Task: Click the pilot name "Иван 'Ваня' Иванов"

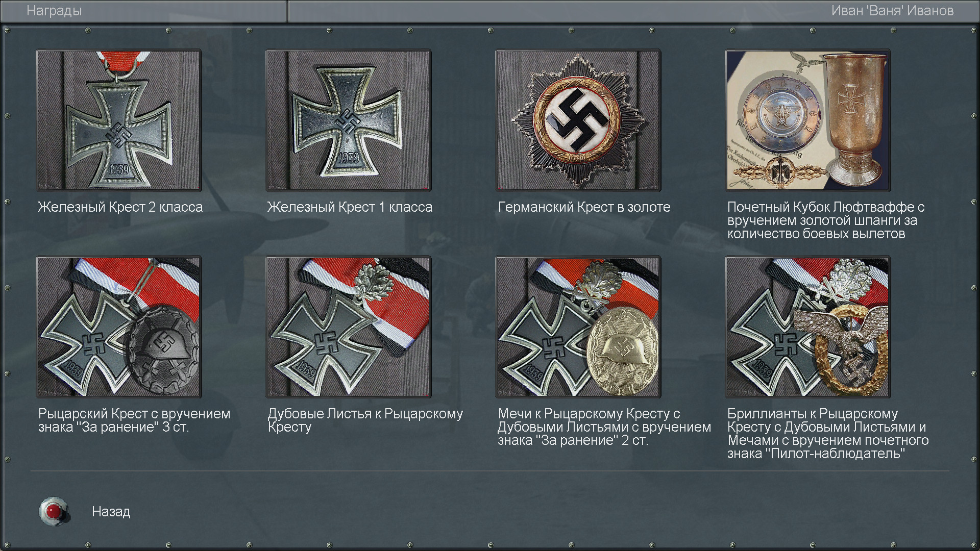Action: (892, 11)
